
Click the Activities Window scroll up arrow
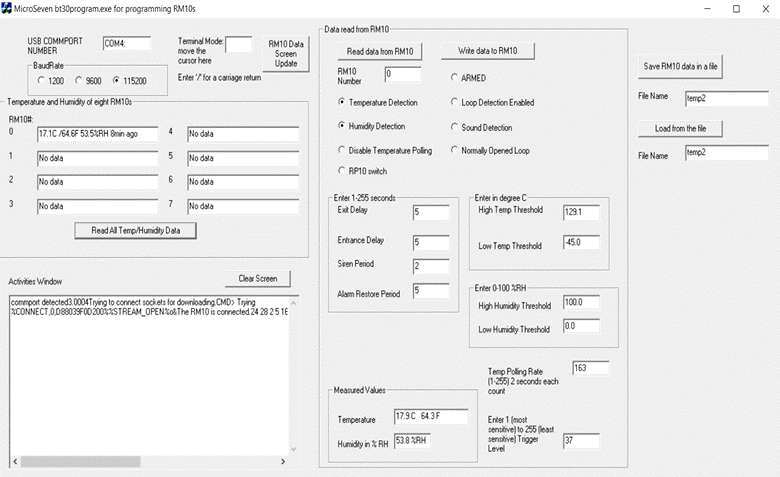click(293, 302)
